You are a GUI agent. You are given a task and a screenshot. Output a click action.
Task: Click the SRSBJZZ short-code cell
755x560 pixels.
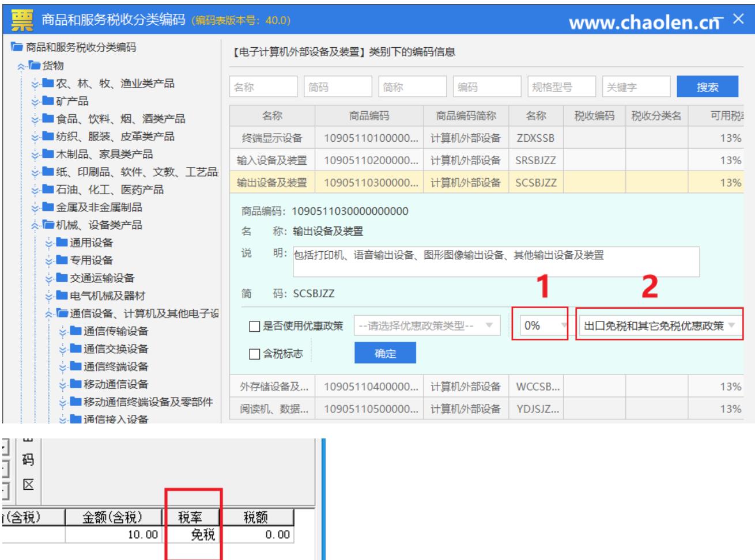536,161
